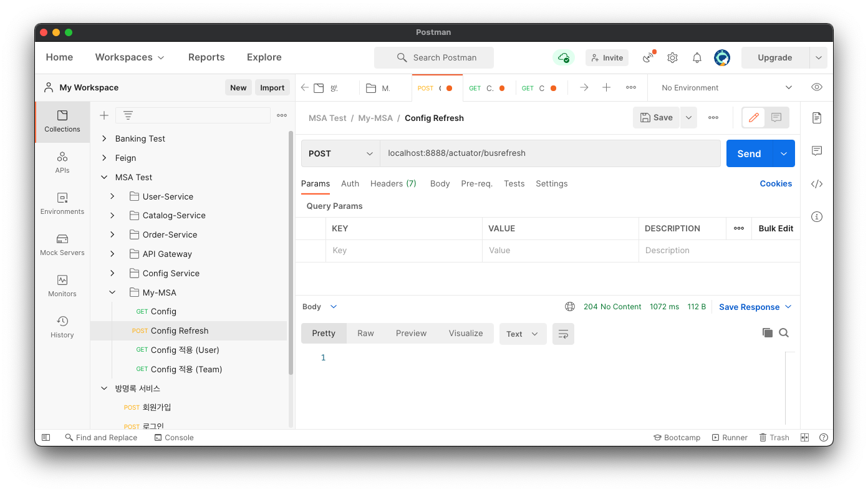868x492 pixels.
Task: Open the Collections sidebar panel
Action: click(x=62, y=122)
